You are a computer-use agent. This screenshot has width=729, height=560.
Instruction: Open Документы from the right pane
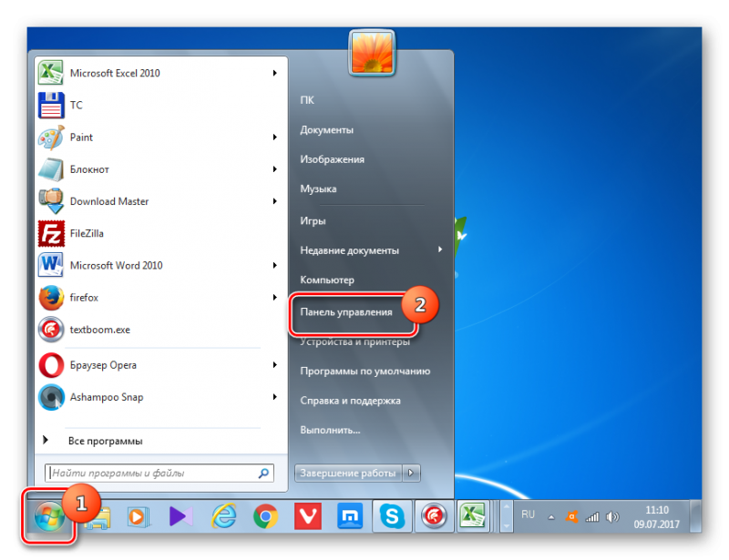click(x=326, y=130)
